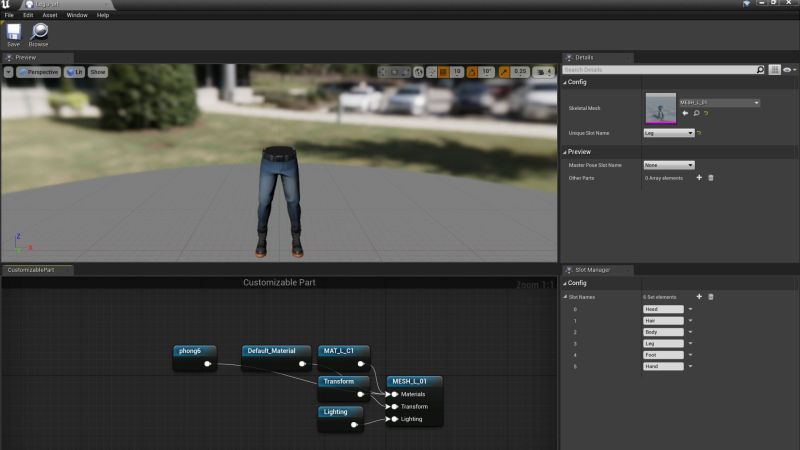800x450 pixels.
Task: Click the Head slot name field
Action: (663, 309)
